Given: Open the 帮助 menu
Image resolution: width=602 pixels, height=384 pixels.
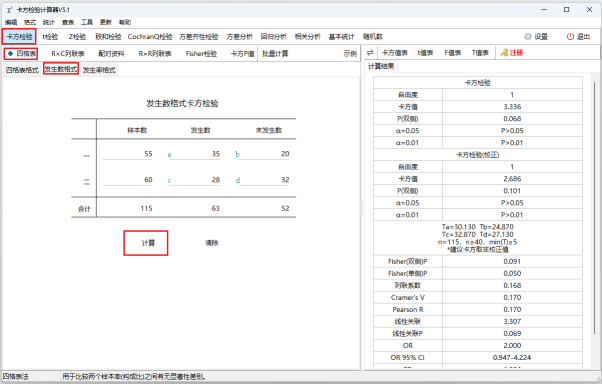Looking at the screenshot, I should tap(125, 22).
